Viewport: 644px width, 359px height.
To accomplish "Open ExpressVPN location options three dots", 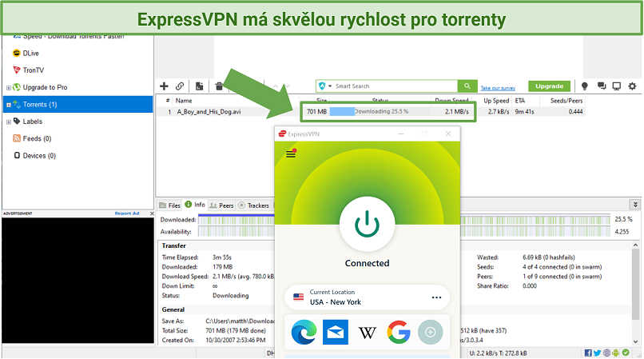I will [436, 297].
